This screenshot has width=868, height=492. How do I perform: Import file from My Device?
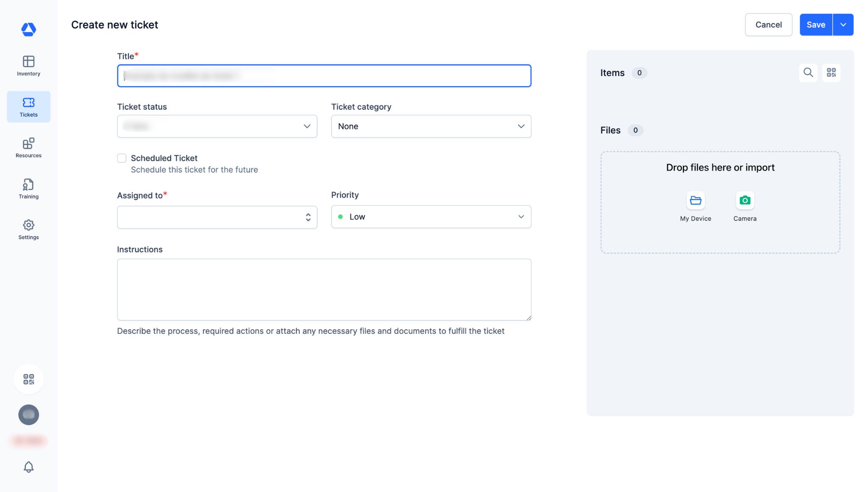pos(695,201)
